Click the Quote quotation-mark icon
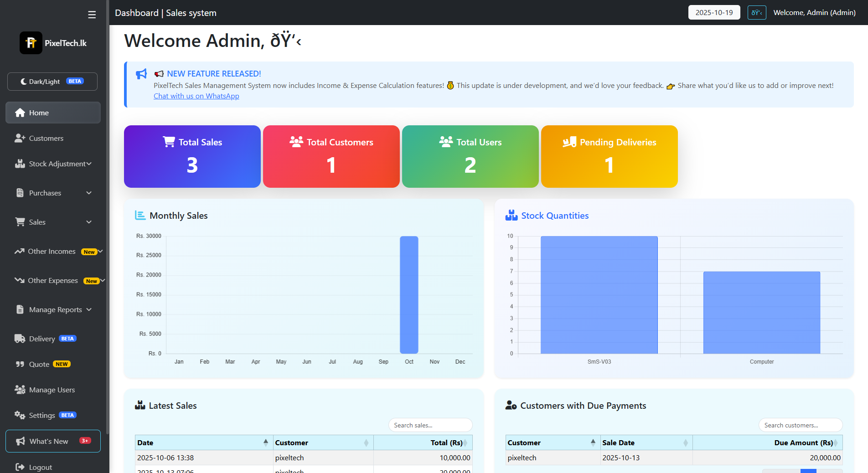Image resolution: width=868 pixels, height=473 pixels. 20,364
